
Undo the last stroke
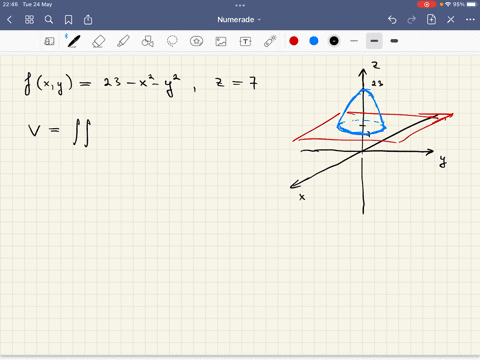[x=392, y=20]
